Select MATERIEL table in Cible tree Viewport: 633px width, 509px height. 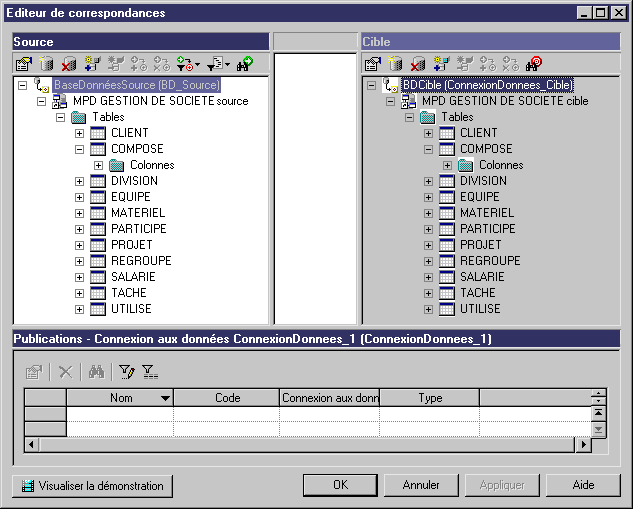click(x=487, y=213)
